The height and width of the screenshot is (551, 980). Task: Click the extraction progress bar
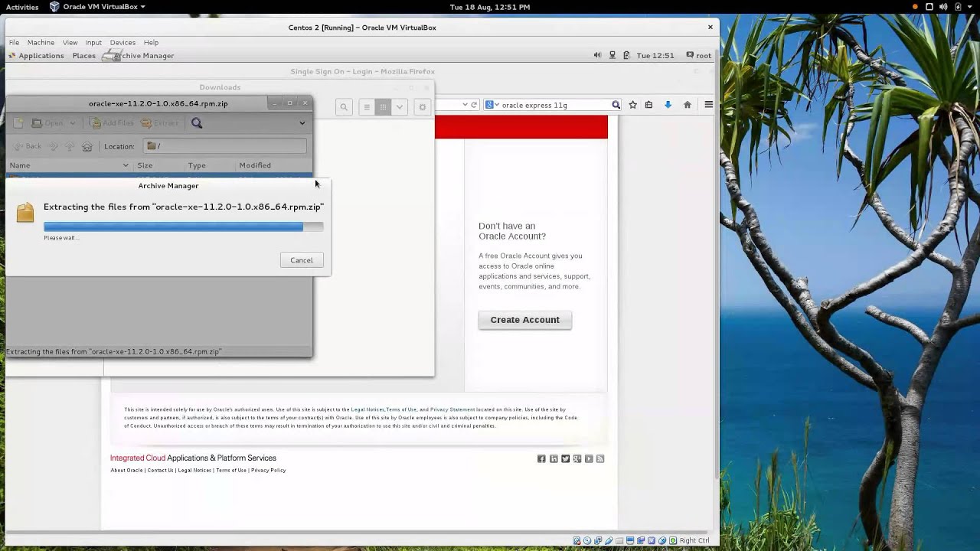[x=184, y=227]
